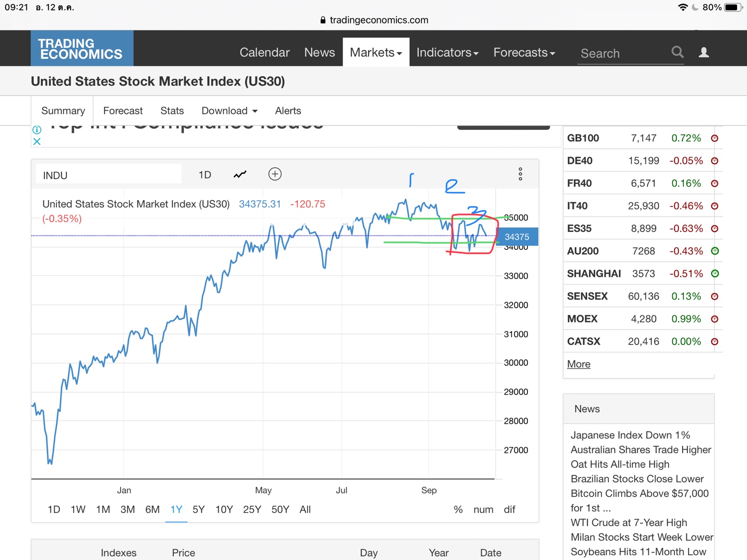Select 1Y chart time range
This screenshot has height=560, width=747.
pos(176,509)
